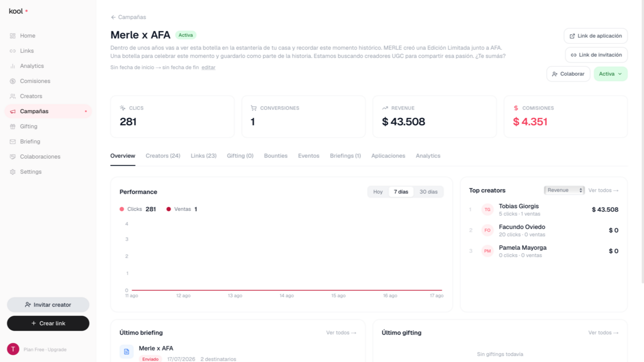This screenshot has width=644, height=362.
Task: Select the Hoy performance range
Action: coord(378,192)
